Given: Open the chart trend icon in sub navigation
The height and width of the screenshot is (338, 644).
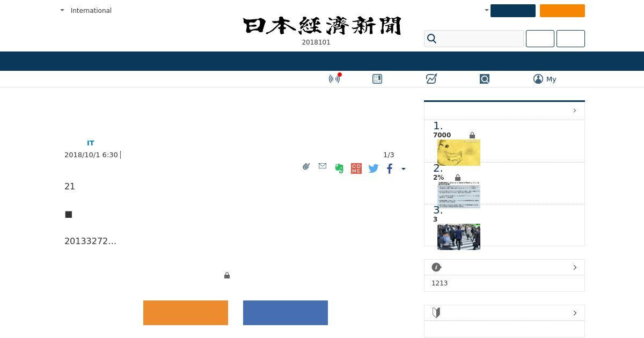Looking at the screenshot, I should tap(431, 79).
